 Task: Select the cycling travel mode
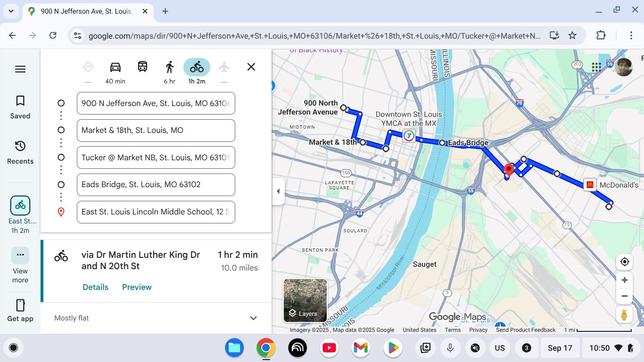(x=197, y=67)
